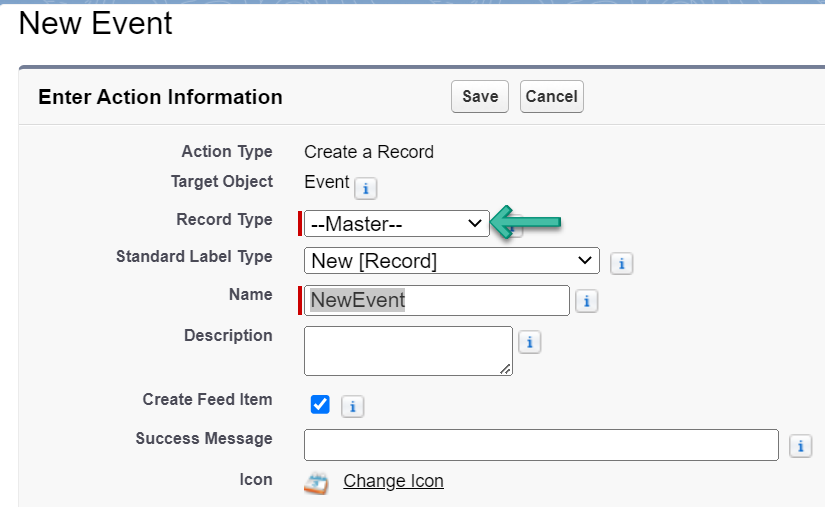Click the Enter Action Information section header
825x507 pixels.
click(160, 97)
